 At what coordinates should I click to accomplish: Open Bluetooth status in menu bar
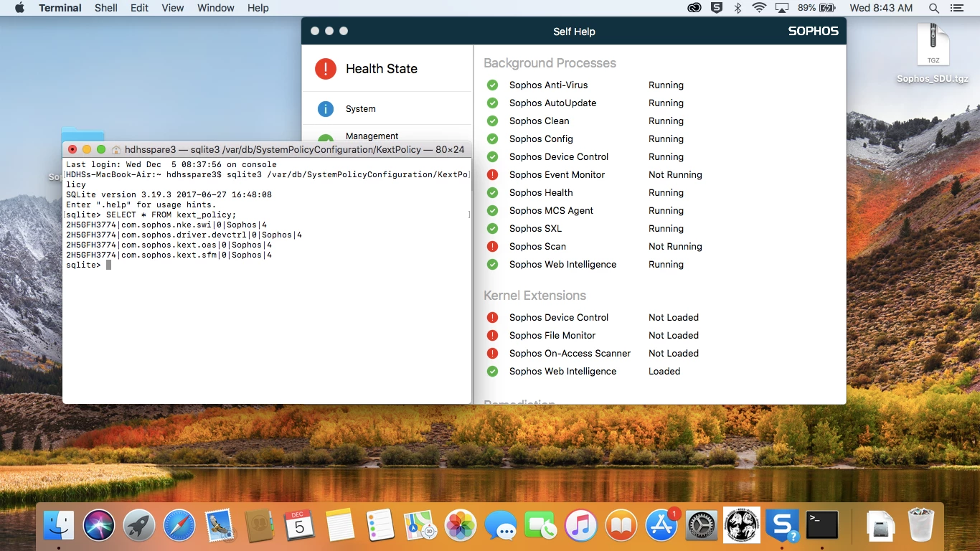click(738, 8)
